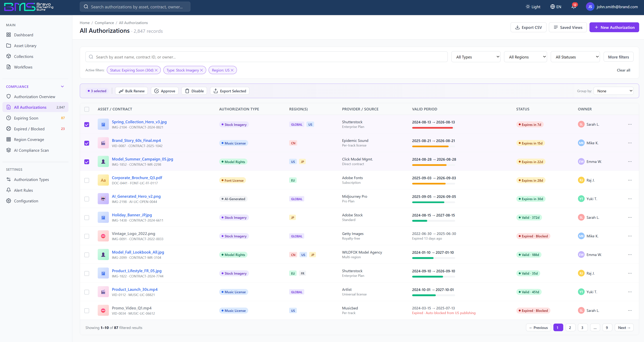Image resolution: width=644 pixels, height=342 pixels.
Task: Click validity progress bar for Product_Launch_30s.mp4
Action: 433,295
